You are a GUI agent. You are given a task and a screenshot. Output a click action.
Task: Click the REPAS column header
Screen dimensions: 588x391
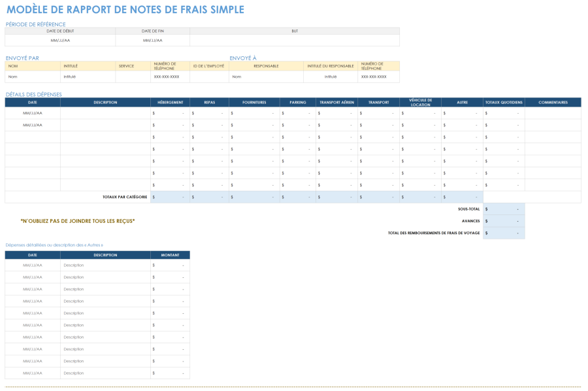[x=210, y=102]
